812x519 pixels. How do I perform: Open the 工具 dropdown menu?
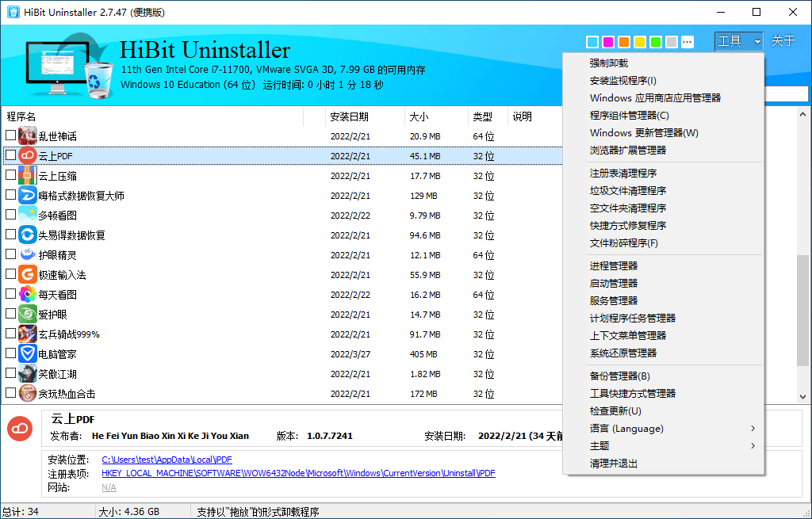[x=738, y=41]
